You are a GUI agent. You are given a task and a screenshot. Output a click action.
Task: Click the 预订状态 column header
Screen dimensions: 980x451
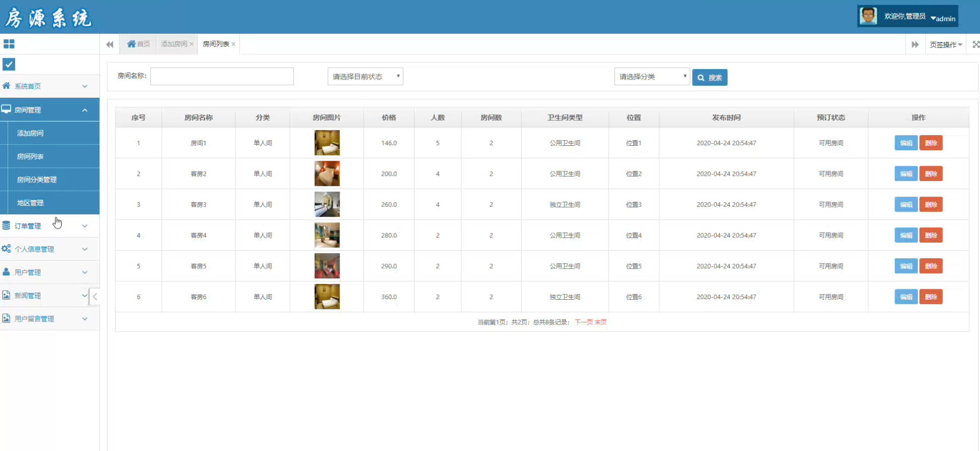[831, 118]
